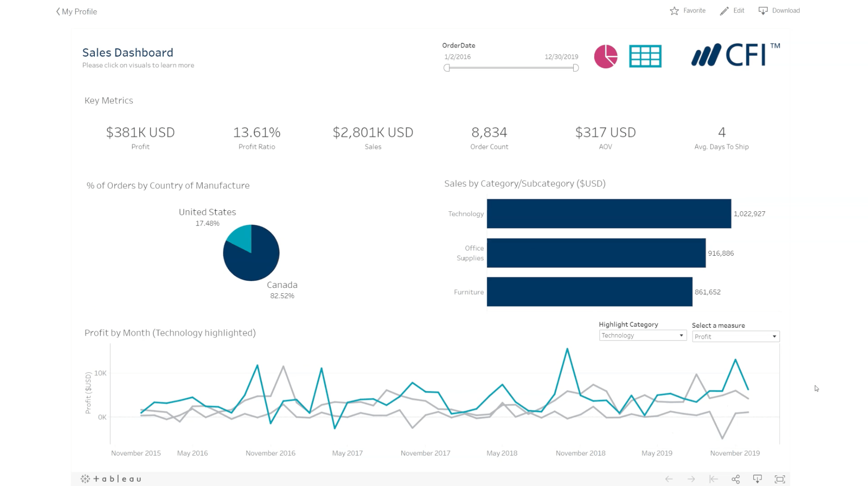Click the pink pie chart icon
This screenshot has height=486, width=868.
point(605,57)
